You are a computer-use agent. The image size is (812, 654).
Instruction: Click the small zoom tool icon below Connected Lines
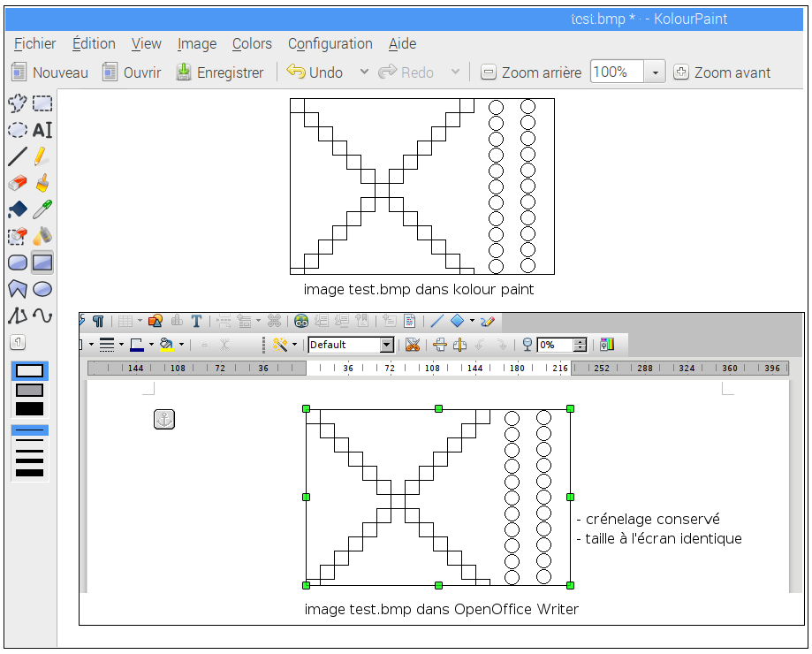pos(18,342)
